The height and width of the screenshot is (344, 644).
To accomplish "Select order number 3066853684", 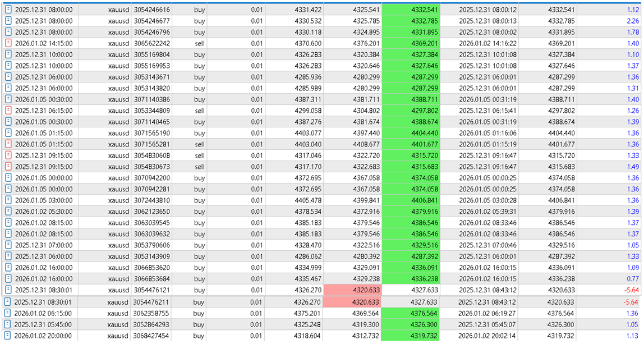I will point(151,279).
